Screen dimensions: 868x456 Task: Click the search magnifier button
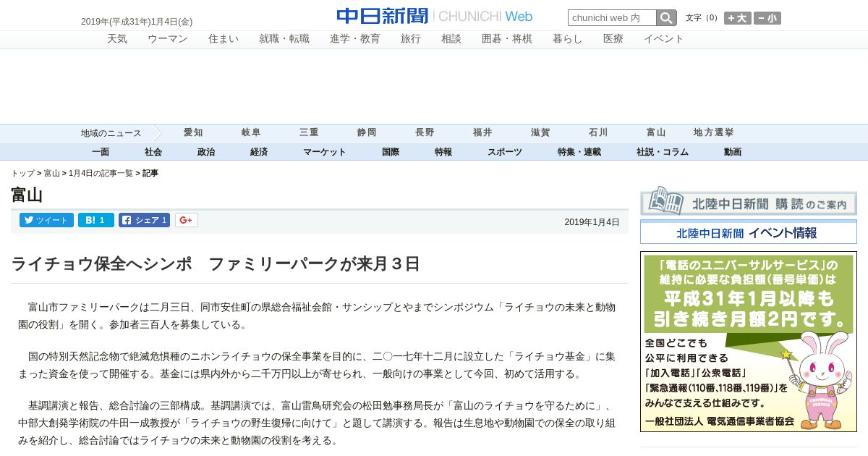666,17
